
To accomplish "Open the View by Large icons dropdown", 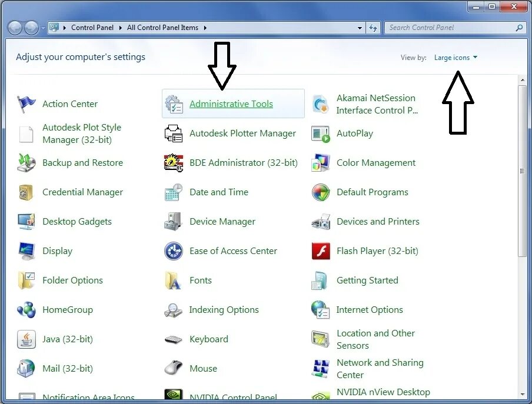I will (x=455, y=58).
